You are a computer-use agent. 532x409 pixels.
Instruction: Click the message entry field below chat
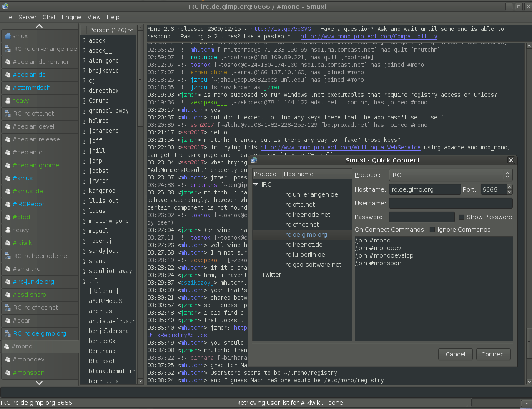[x=266, y=392]
